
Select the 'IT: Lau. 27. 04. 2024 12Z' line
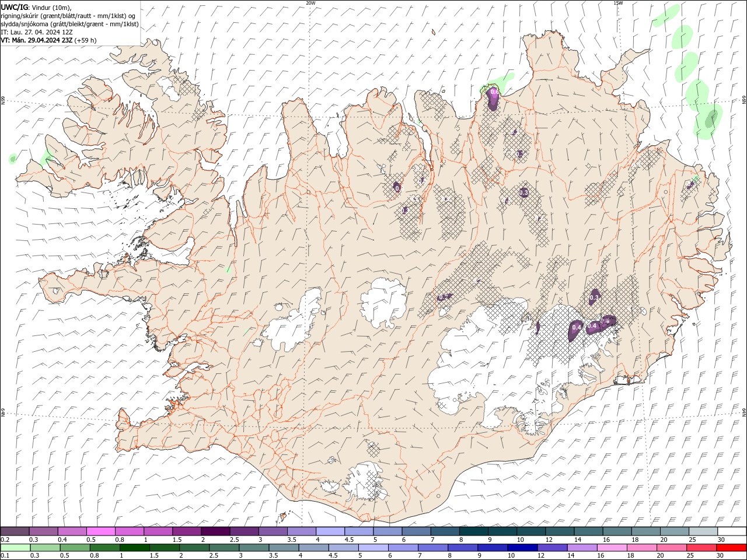[x=36, y=32]
